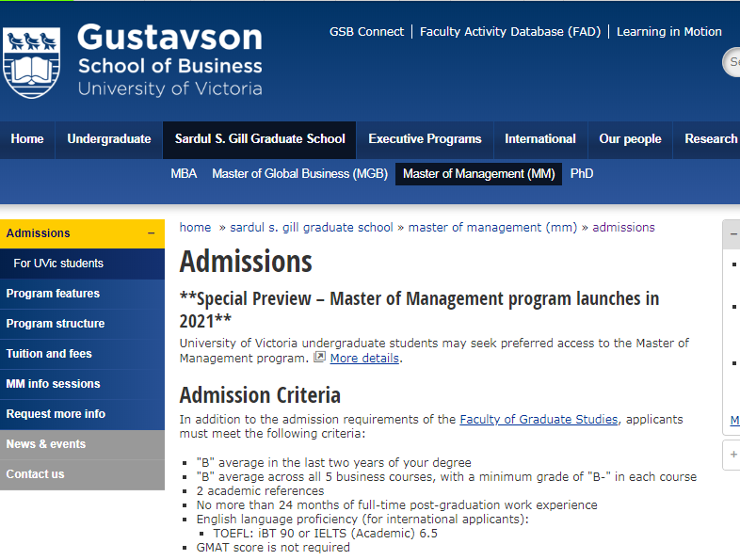The image size is (740, 560).
Task: Click the Admission Criteria heading
Action: pos(260,395)
